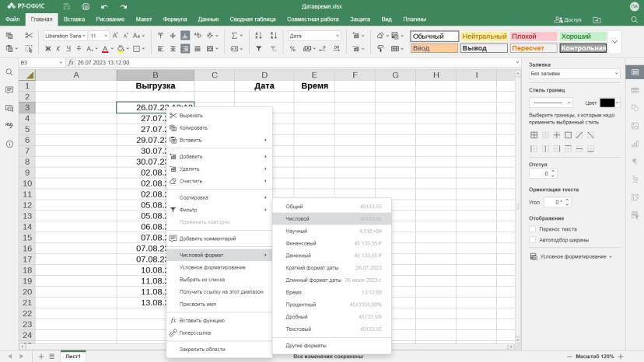Apply strikethrough formatting
The height and width of the screenshot is (362, 644).
coord(79,48)
